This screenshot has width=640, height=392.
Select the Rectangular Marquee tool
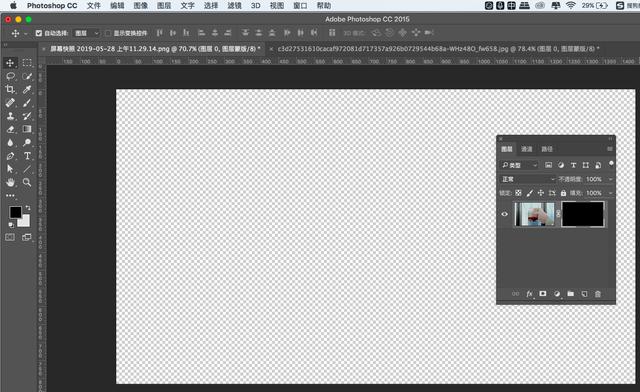27,62
